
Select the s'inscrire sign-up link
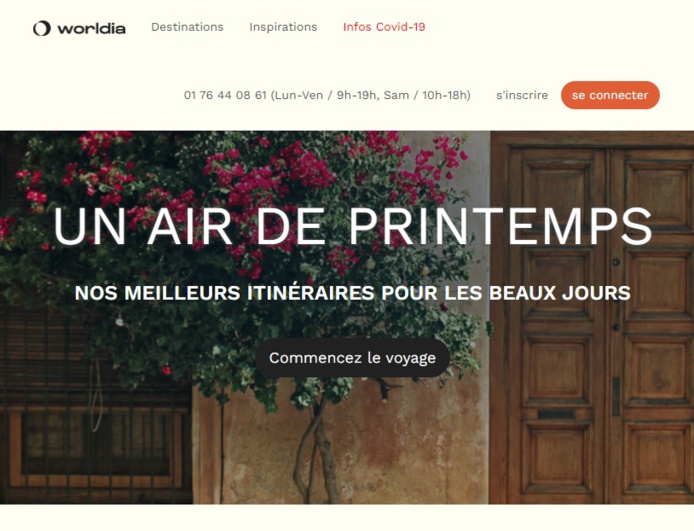pos(522,95)
